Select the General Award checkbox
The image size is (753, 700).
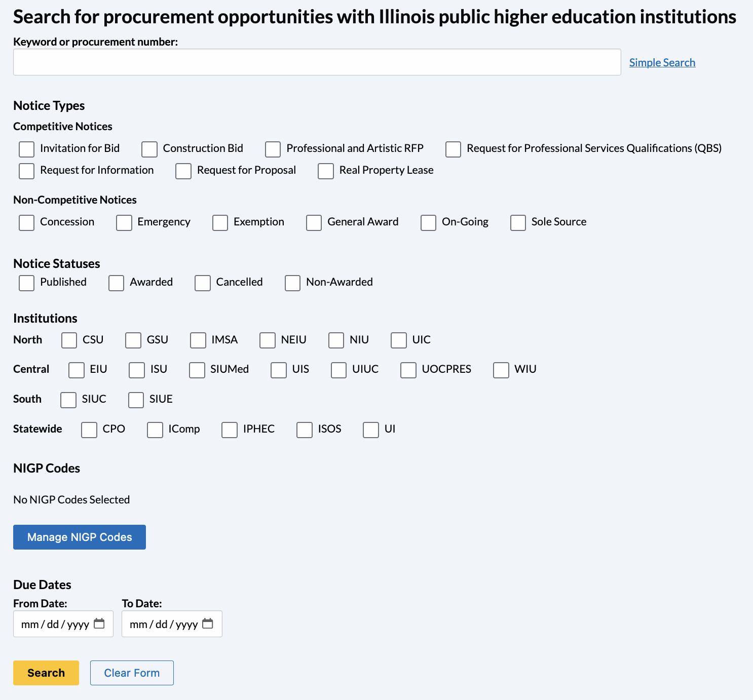click(314, 223)
